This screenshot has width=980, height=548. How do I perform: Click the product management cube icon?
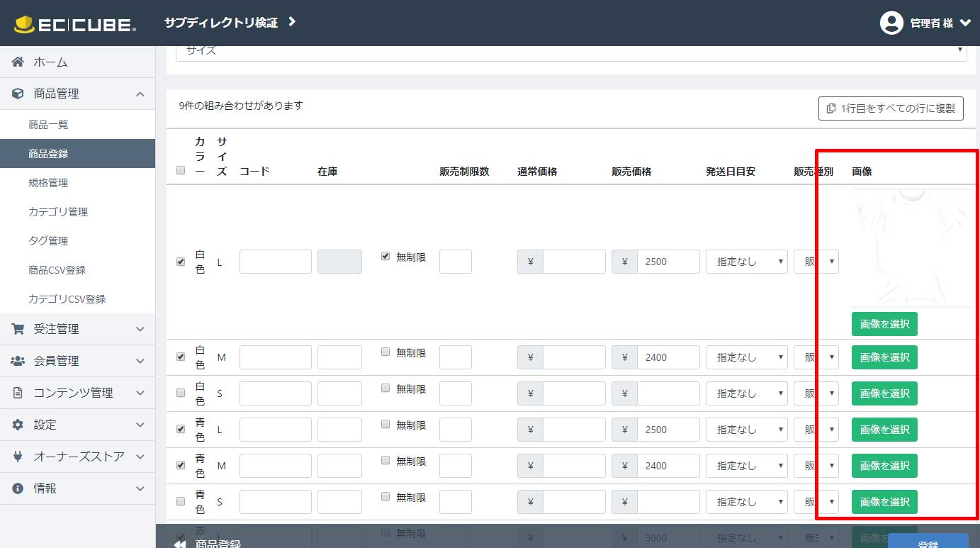click(x=18, y=94)
